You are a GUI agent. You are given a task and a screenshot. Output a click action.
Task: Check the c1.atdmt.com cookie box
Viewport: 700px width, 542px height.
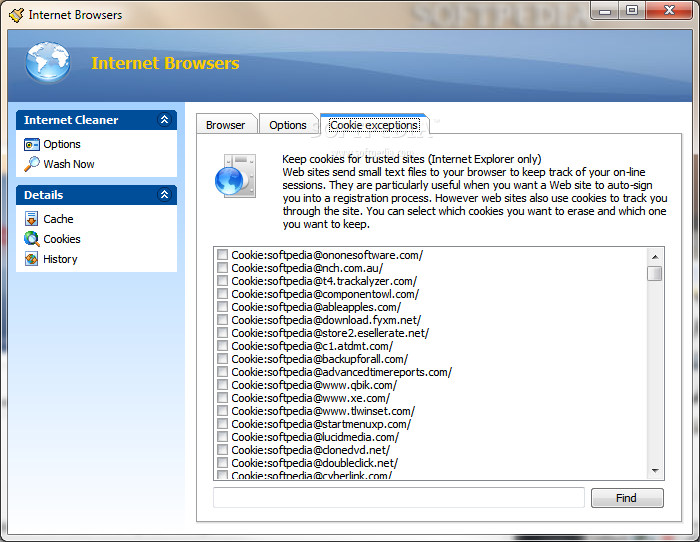[x=222, y=346]
